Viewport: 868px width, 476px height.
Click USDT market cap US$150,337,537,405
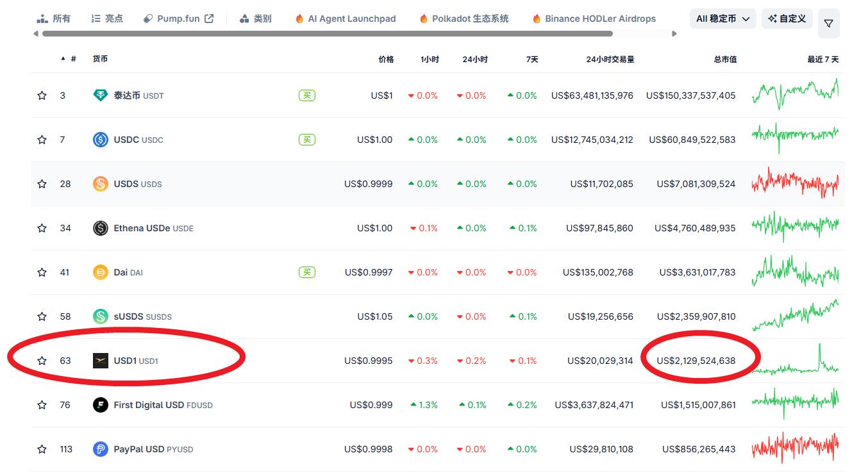(x=690, y=95)
